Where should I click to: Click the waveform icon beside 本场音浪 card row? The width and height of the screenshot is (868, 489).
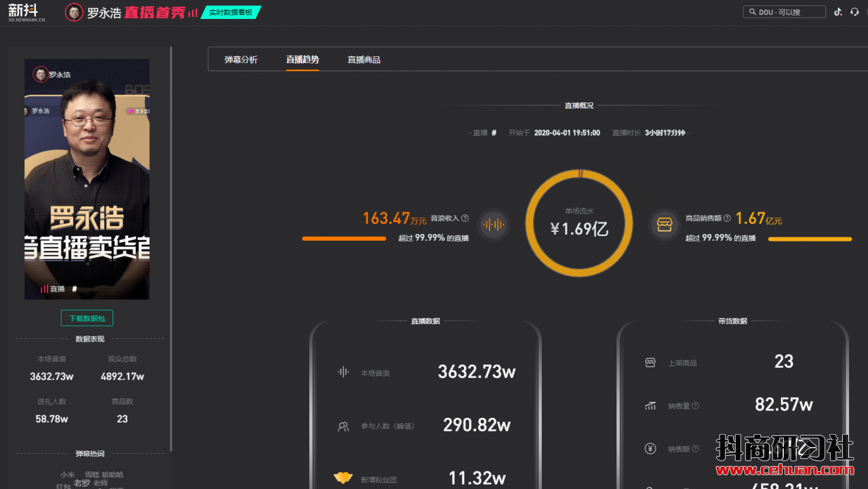(x=343, y=372)
